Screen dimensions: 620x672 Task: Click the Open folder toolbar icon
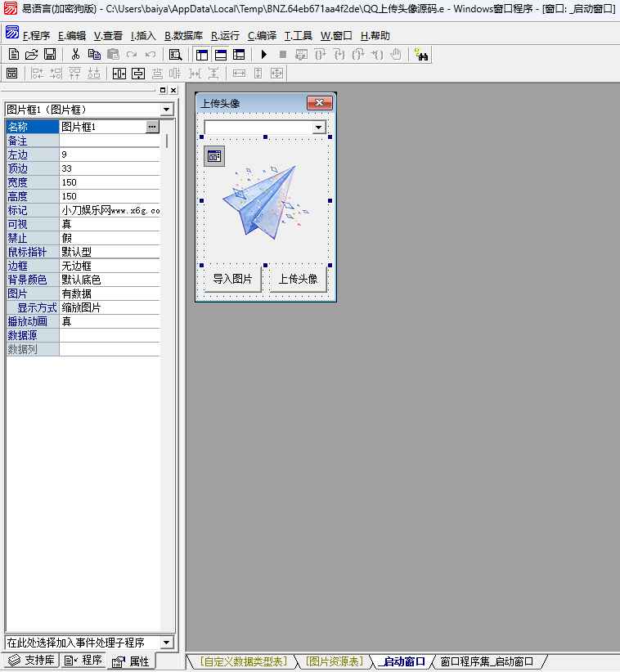pyautogui.click(x=31, y=55)
